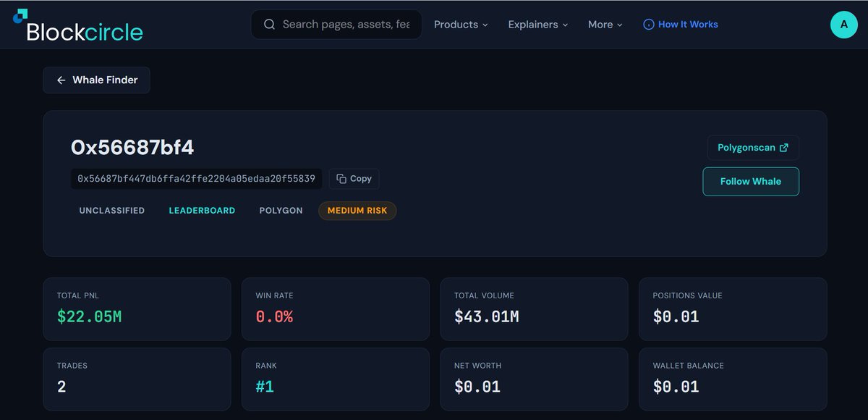Click the copy clipboard icon
This screenshot has width=868, height=420.
coord(341,179)
